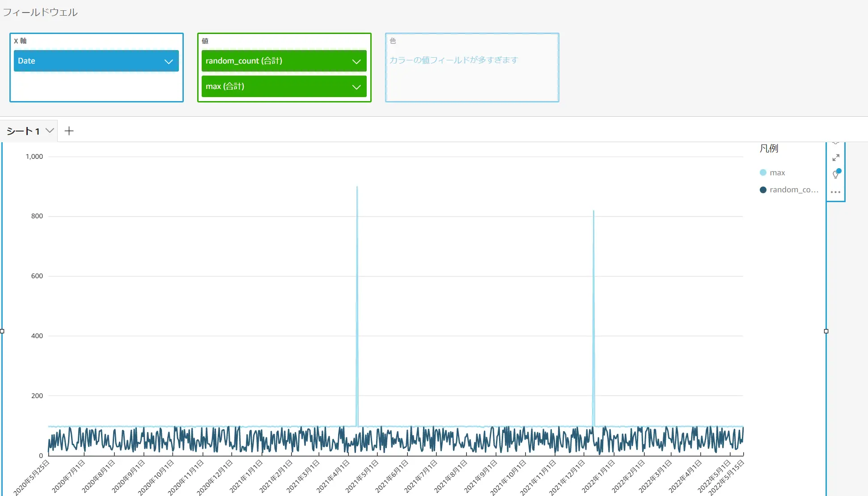Click the left-edge middle handle of the visual
Image resolution: width=868 pixels, height=496 pixels.
(2, 331)
